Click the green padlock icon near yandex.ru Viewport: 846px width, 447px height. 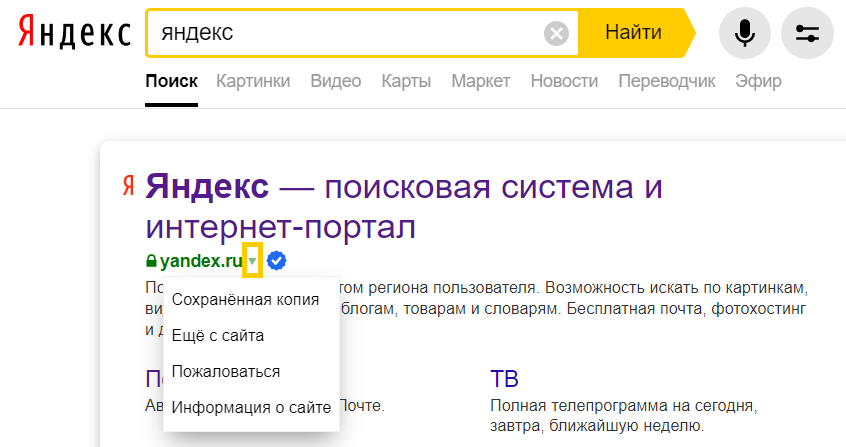[x=152, y=261]
